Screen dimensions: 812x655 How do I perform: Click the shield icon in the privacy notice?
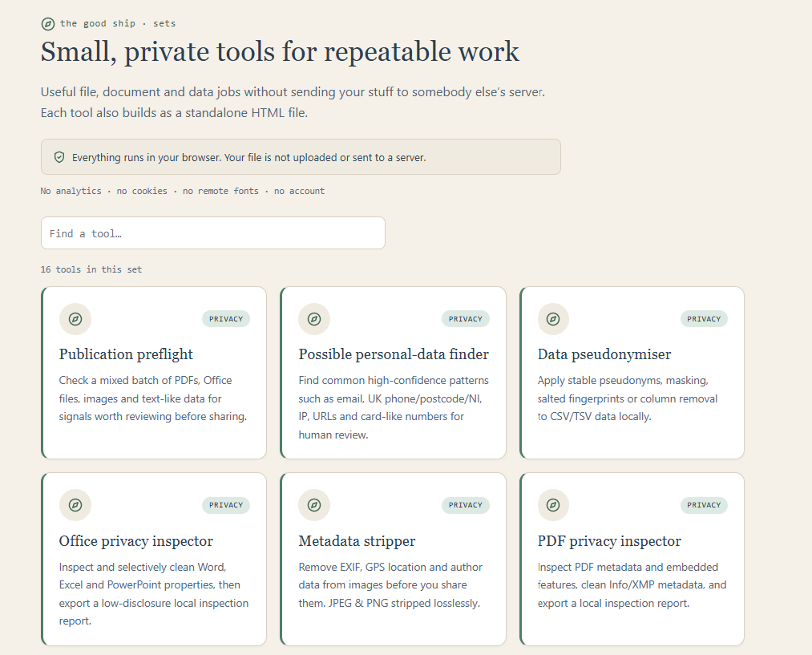[x=59, y=157]
